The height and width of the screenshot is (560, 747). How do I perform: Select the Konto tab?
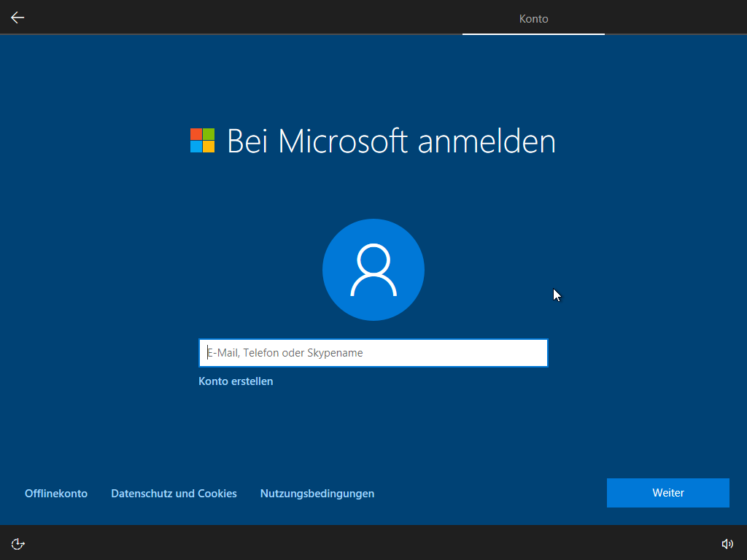(x=533, y=18)
